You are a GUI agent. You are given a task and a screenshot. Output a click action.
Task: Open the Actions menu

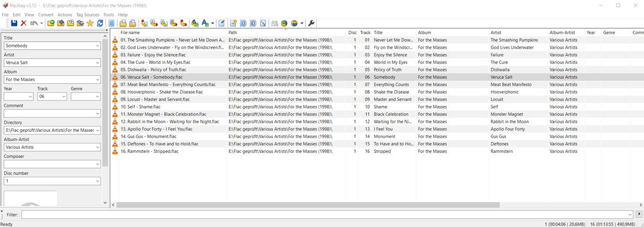click(x=65, y=15)
